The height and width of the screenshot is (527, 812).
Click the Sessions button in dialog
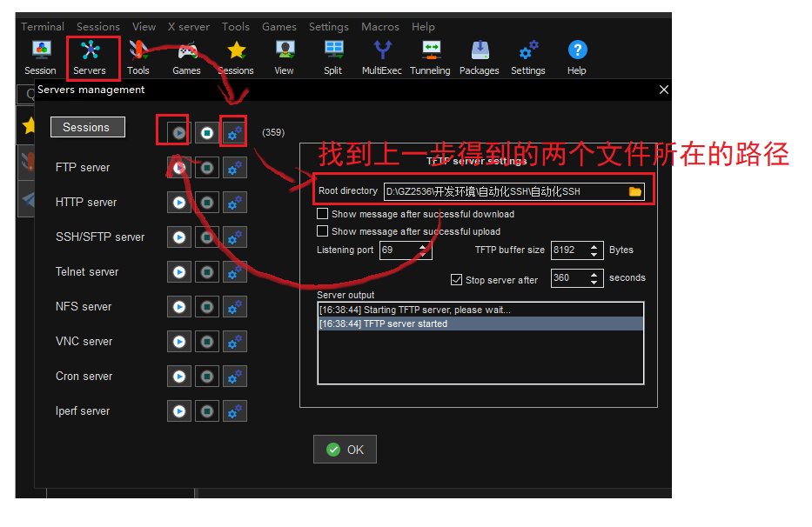88,127
